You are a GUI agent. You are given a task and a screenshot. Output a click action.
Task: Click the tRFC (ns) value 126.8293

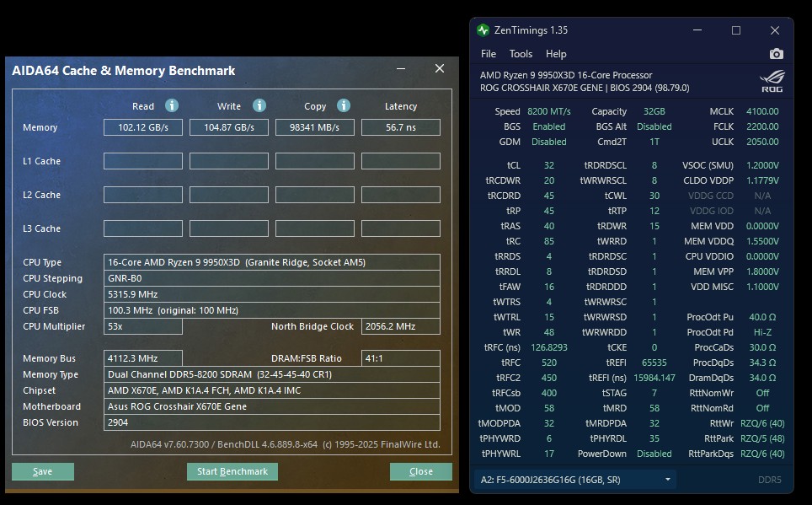[549, 347]
